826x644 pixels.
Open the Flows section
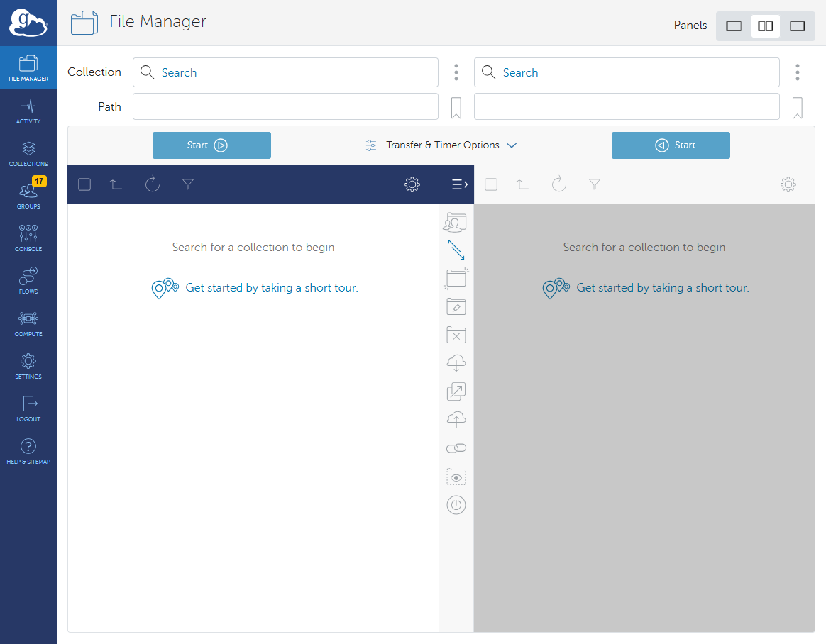pyautogui.click(x=28, y=282)
